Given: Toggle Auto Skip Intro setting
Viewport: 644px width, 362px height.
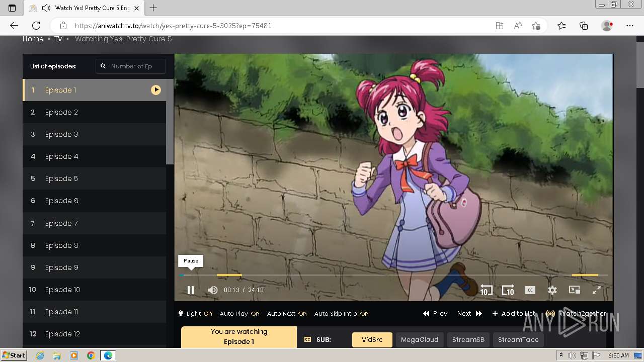Looking at the screenshot, I should point(342,314).
